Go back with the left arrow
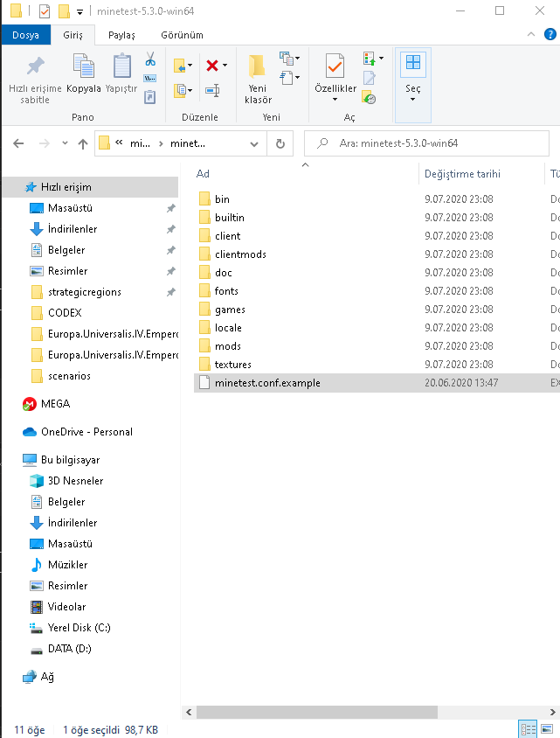Screen dimensions: 560x738 point(18,143)
